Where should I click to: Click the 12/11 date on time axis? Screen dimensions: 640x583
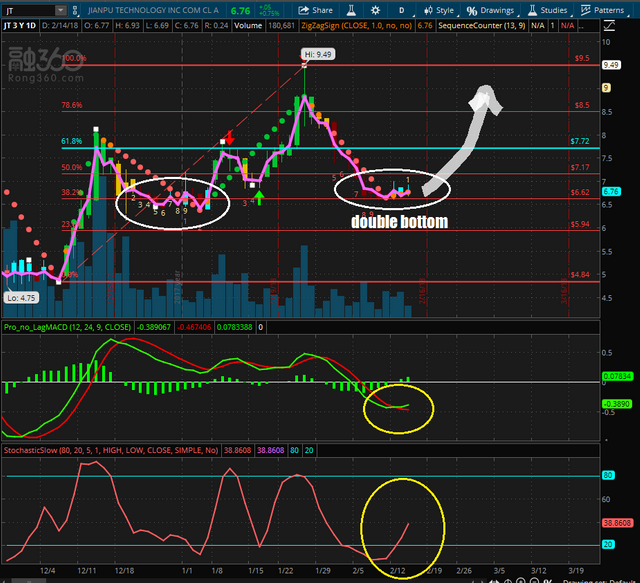87,571
